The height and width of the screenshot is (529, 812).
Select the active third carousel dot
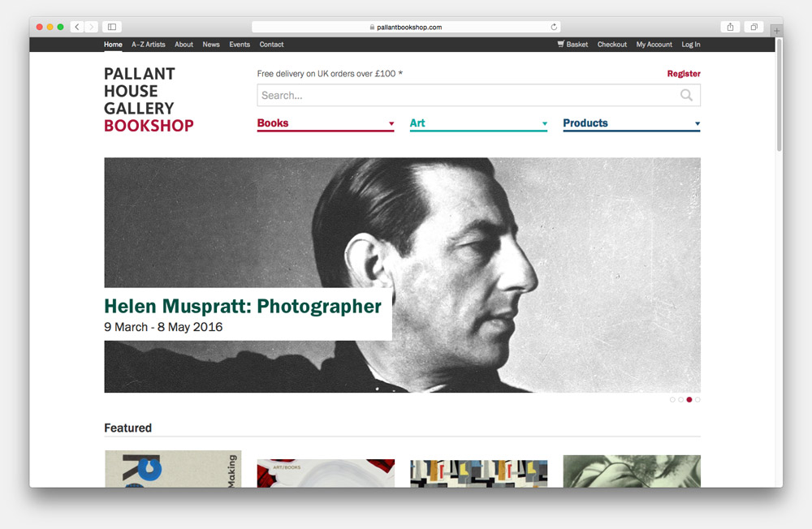pos(689,400)
